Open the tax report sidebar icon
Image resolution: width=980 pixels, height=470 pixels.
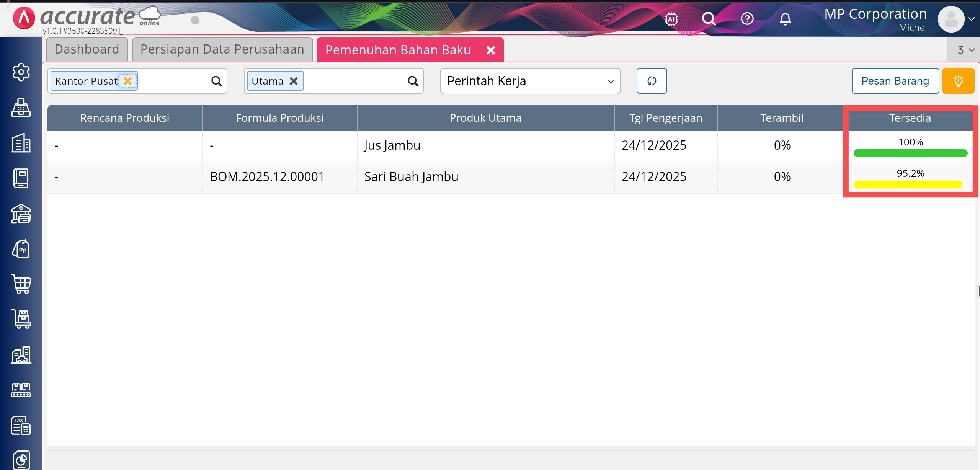21,425
